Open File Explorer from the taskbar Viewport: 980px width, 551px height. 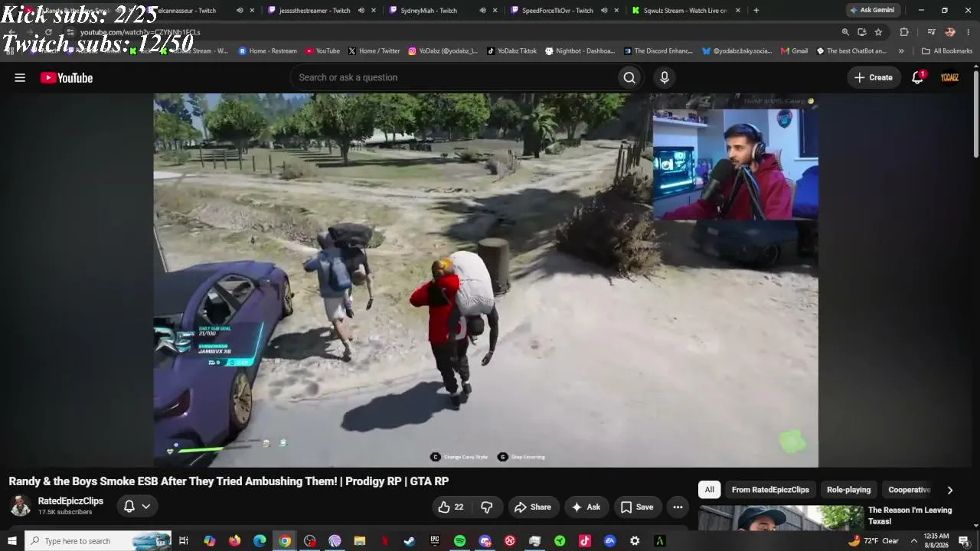point(360,541)
